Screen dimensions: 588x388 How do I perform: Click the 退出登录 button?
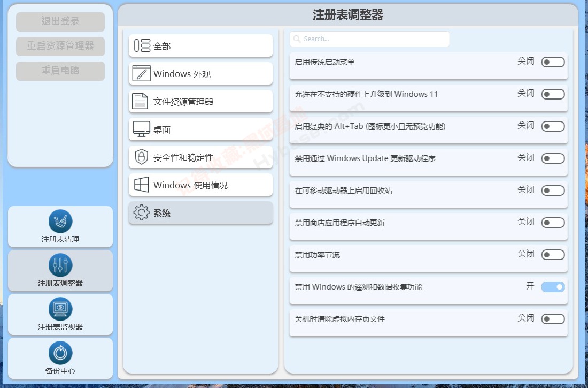pos(60,22)
